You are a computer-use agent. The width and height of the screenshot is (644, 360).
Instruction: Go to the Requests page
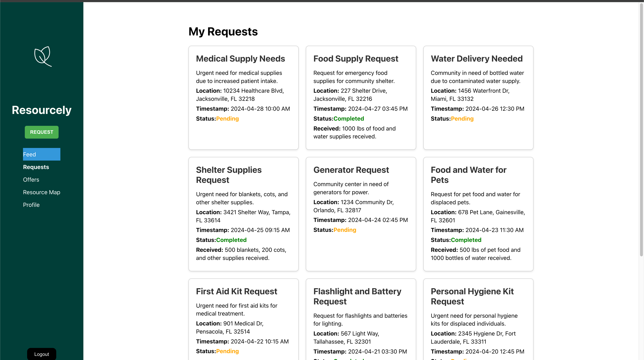(x=36, y=167)
